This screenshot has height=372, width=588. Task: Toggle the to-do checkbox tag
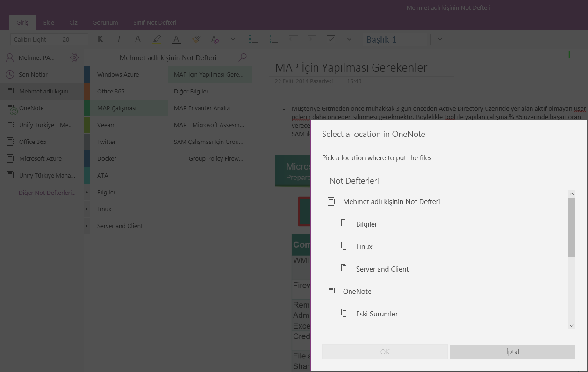(x=331, y=39)
